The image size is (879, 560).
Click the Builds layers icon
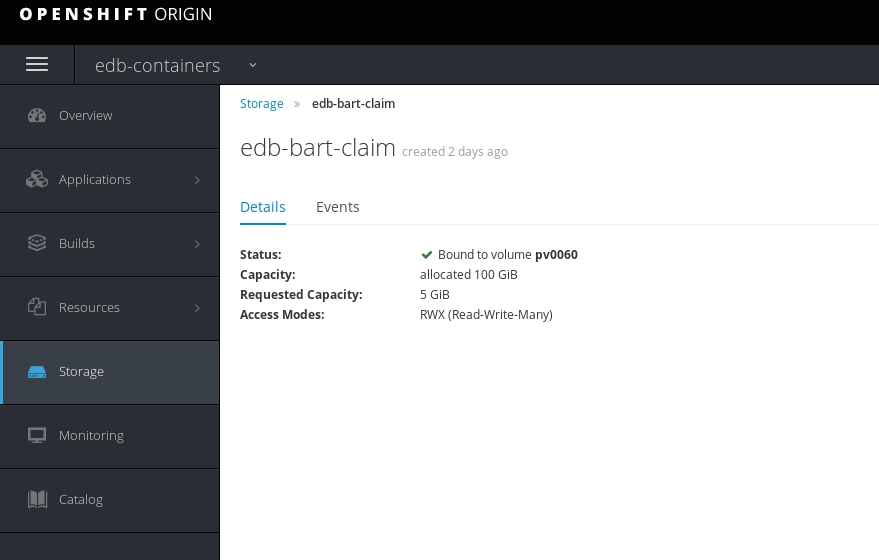(x=37, y=243)
